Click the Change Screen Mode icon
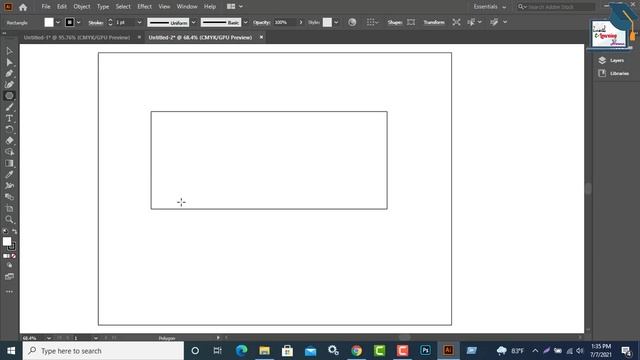 9,277
